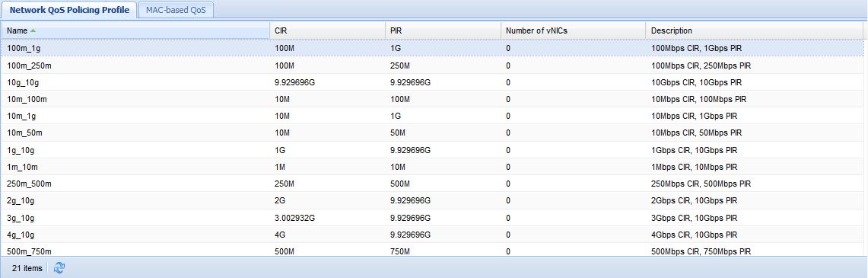Select the 2g_10g profile name
This screenshot has height=278, width=868.
coord(21,200)
